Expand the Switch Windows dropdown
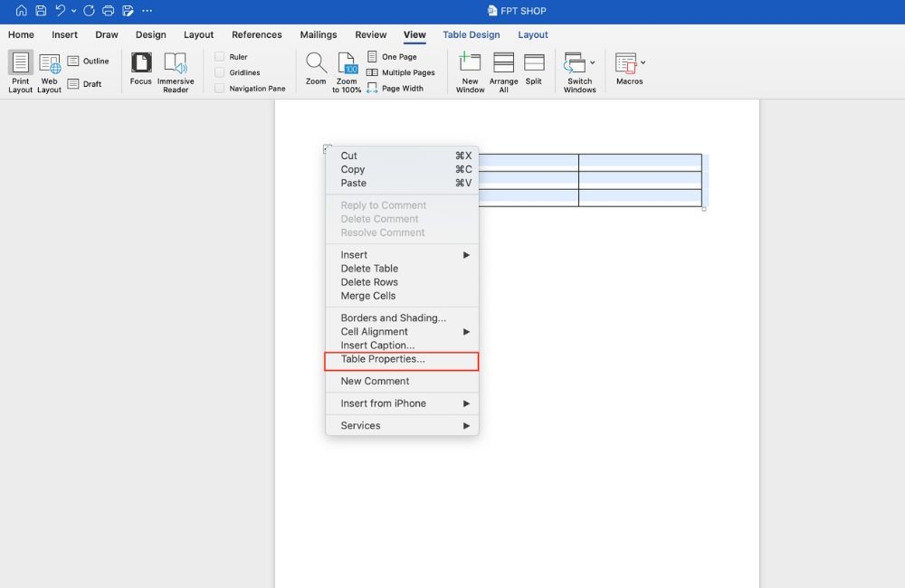This screenshot has height=588, width=905. click(592, 63)
